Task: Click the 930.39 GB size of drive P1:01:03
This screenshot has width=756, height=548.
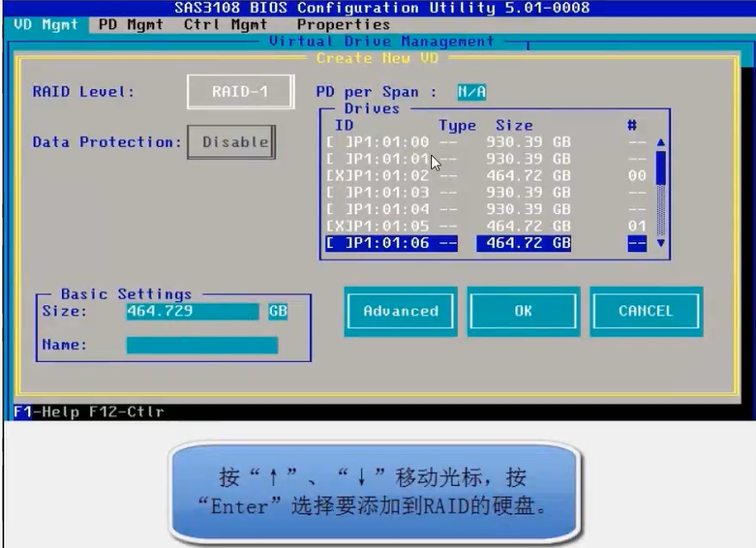Action: 528,193
